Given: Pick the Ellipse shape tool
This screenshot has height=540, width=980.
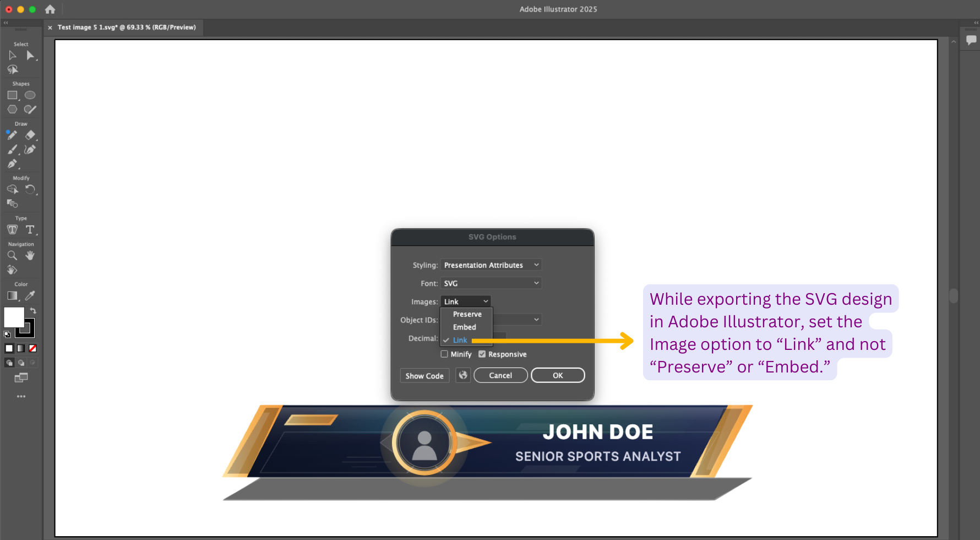Looking at the screenshot, I should tap(30, 95).
